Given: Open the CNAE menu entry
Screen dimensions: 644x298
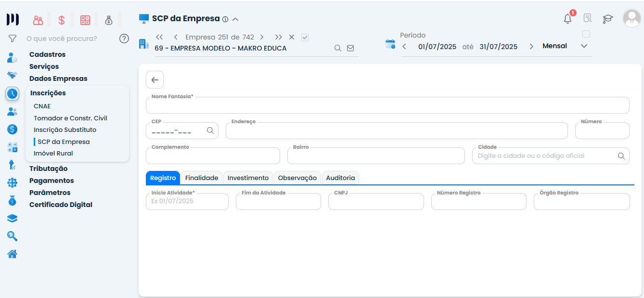Looking at the screenshot, I should [x=42, y=106].
